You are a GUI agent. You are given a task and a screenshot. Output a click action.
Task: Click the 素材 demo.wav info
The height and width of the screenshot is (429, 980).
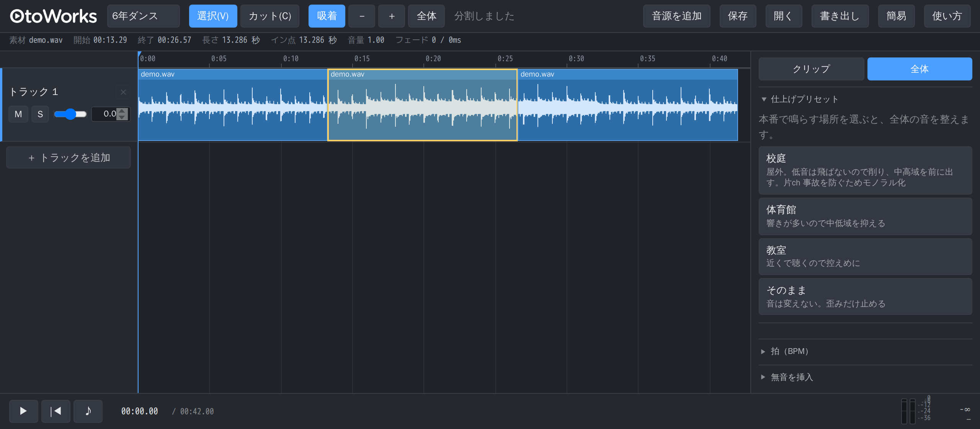(x=36, y=40)
